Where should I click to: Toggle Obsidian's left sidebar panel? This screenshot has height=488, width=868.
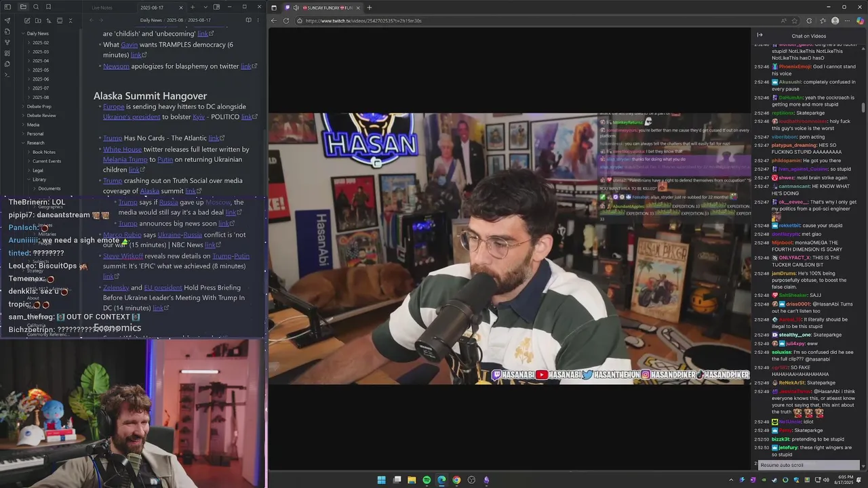tap(7, 7)
